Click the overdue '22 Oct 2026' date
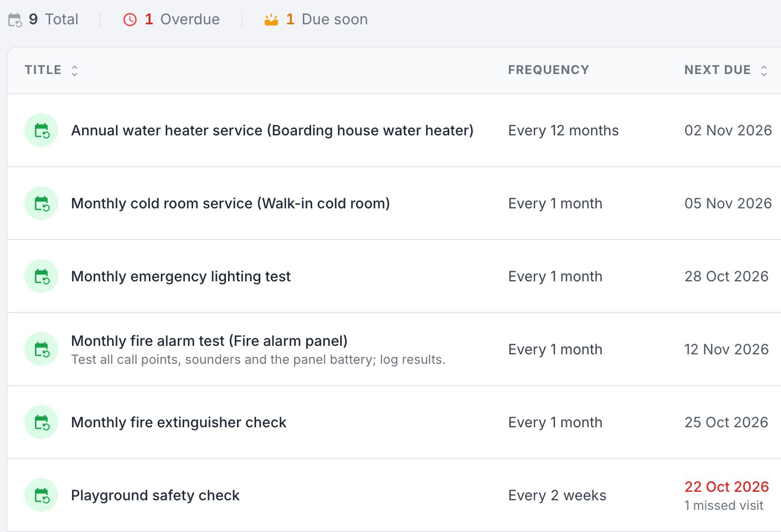This screenshot has height=532, width=781. point(726,487)
